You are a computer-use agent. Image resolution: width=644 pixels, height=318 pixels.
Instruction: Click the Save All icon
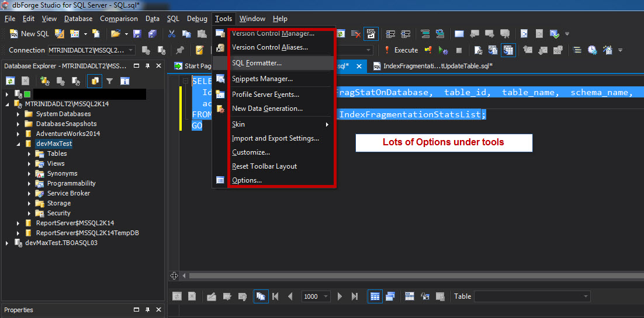pos(153,34)
